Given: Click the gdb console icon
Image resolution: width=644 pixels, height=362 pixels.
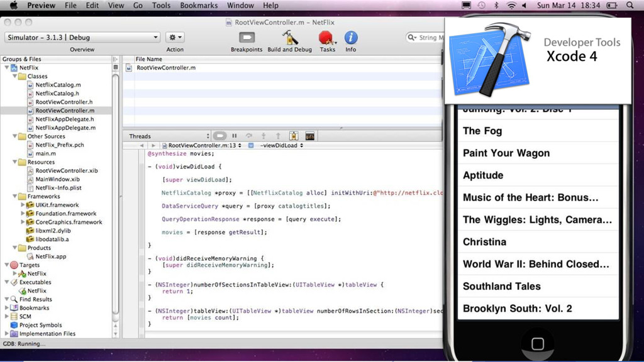Looking at the screenshot, I should point(309,136).
